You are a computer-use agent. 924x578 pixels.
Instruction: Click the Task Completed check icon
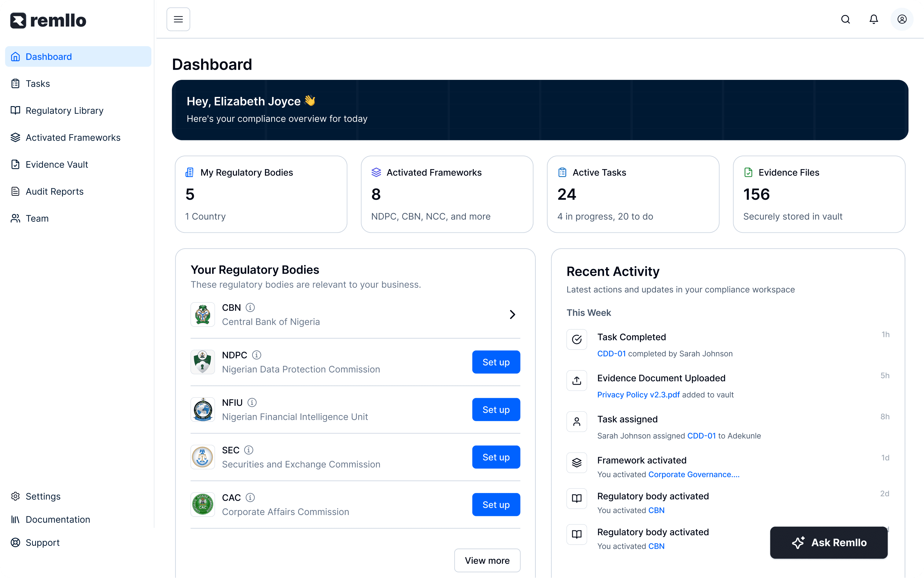pos(576,339)
